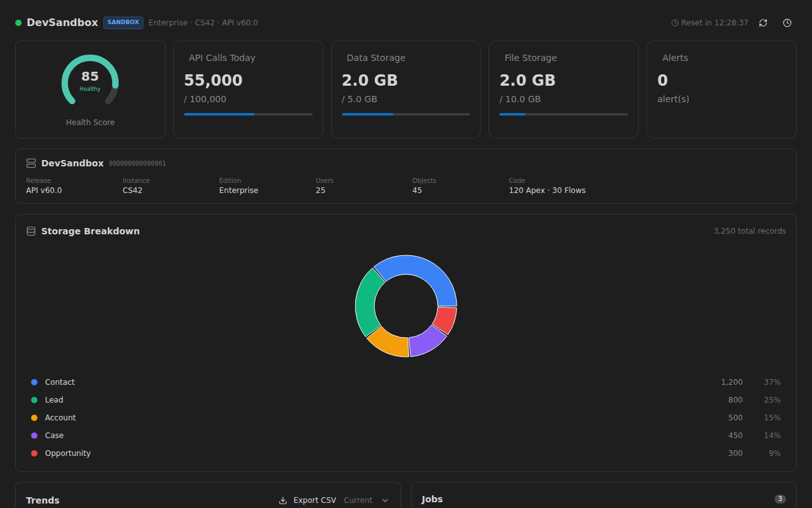Click the Edition value Enterprise in details

(239, 190)
